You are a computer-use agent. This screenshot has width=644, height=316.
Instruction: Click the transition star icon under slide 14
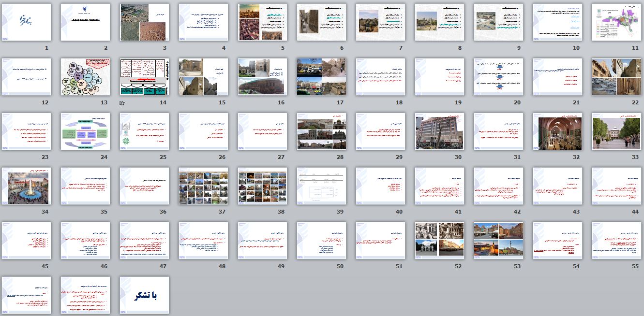pos(123,103)
